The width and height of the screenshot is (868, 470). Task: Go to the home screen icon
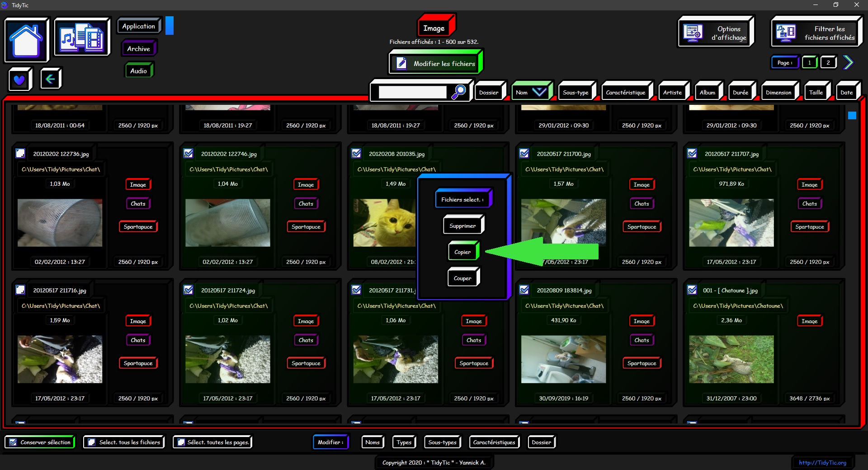[26, 40]
